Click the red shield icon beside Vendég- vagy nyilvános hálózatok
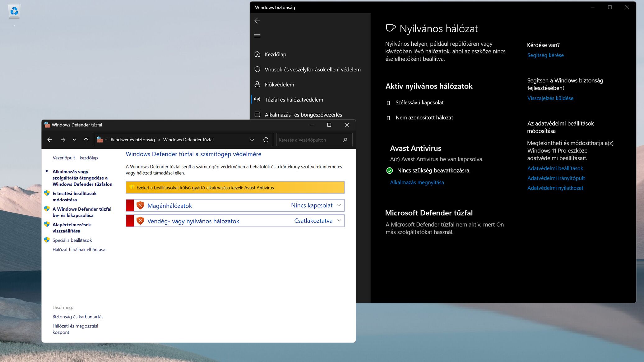This screenshot has height=362, width=644. (140, 221)
